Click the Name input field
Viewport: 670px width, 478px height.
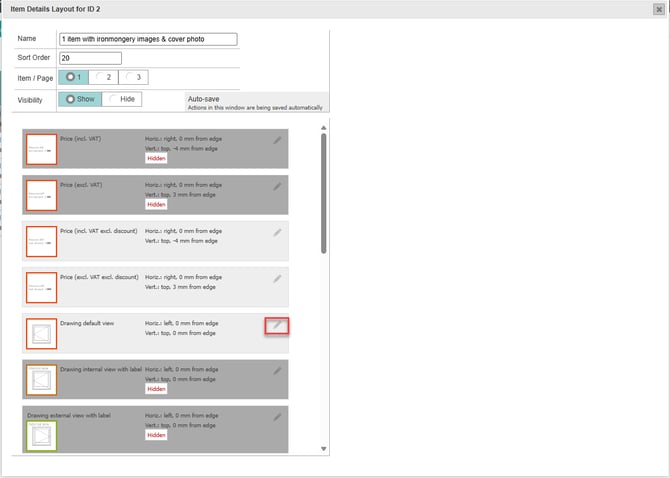coord(148,40)
